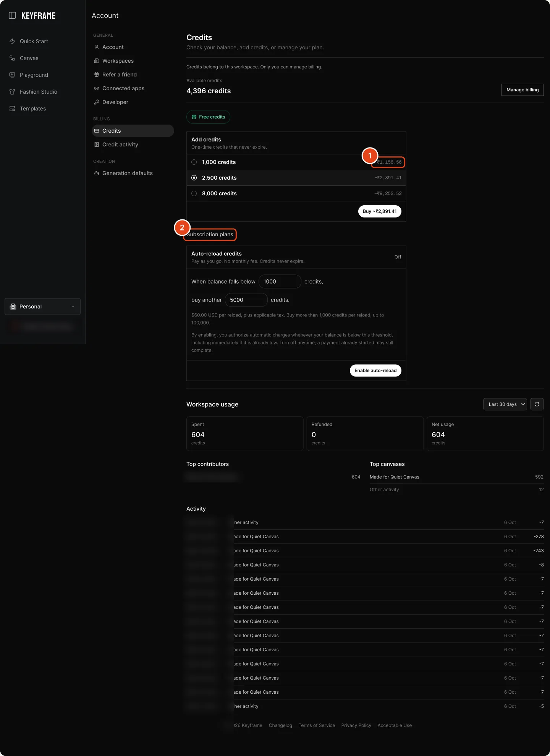Click the reload amount field showing 5000
The image size is (550, 756).
pyautogui.click(x=246, y=300)
